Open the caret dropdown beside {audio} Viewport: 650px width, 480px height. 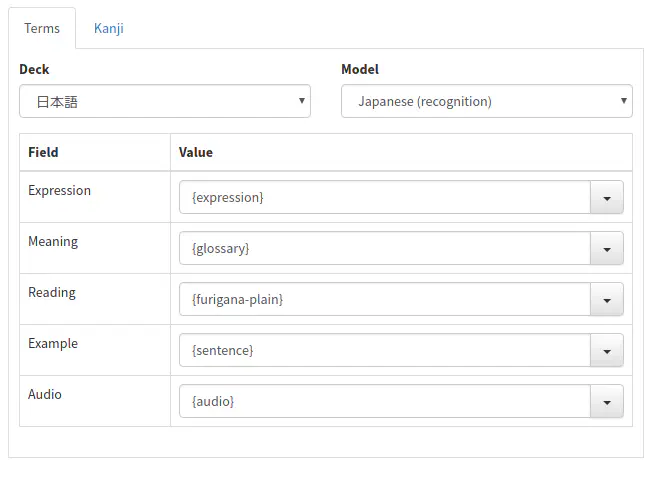[606, 402]
